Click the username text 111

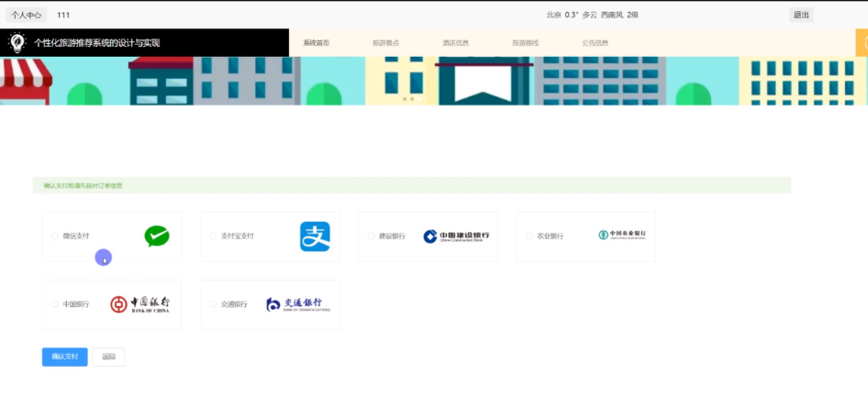tap(63, 15)
